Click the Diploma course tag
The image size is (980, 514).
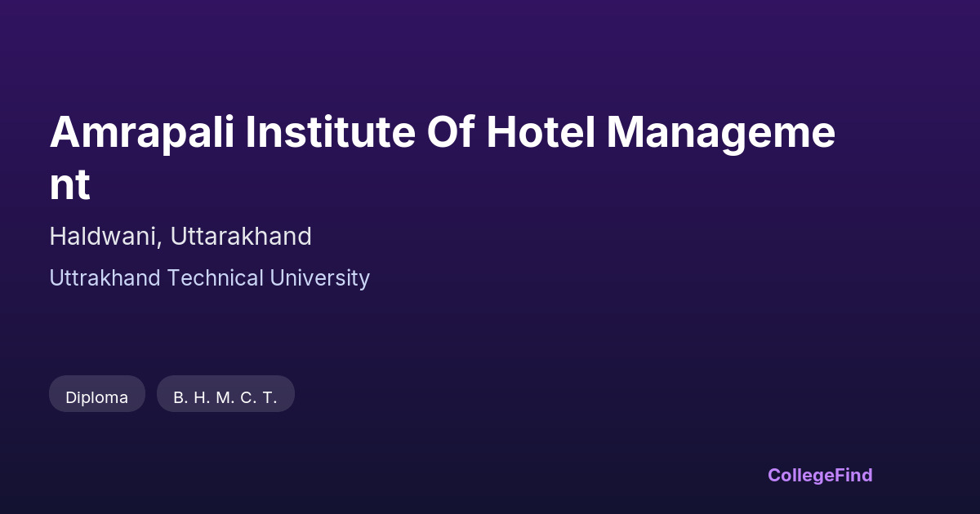click(96, 397)
